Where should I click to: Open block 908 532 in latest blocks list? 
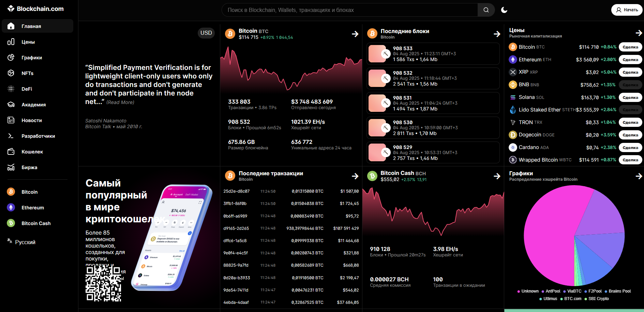(433, 78)
